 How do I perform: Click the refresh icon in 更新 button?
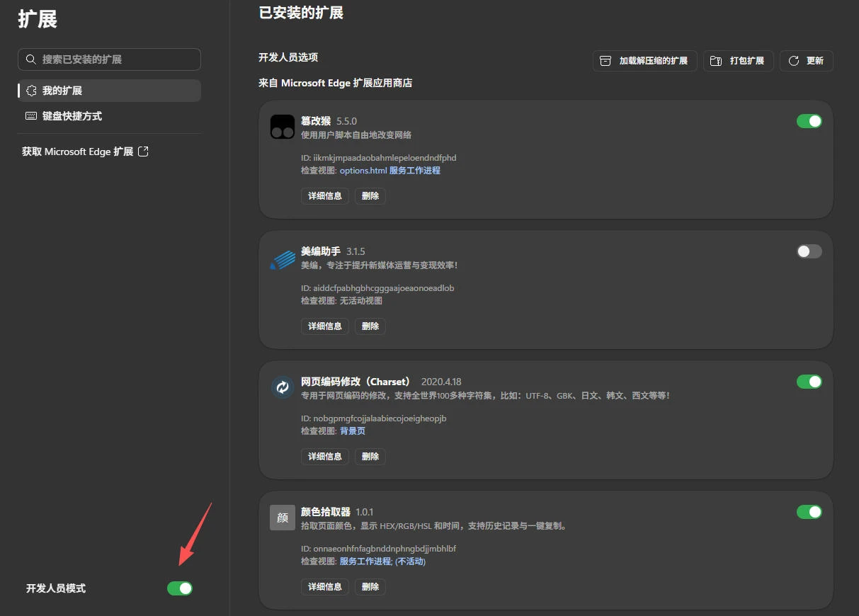click(794, 61)
